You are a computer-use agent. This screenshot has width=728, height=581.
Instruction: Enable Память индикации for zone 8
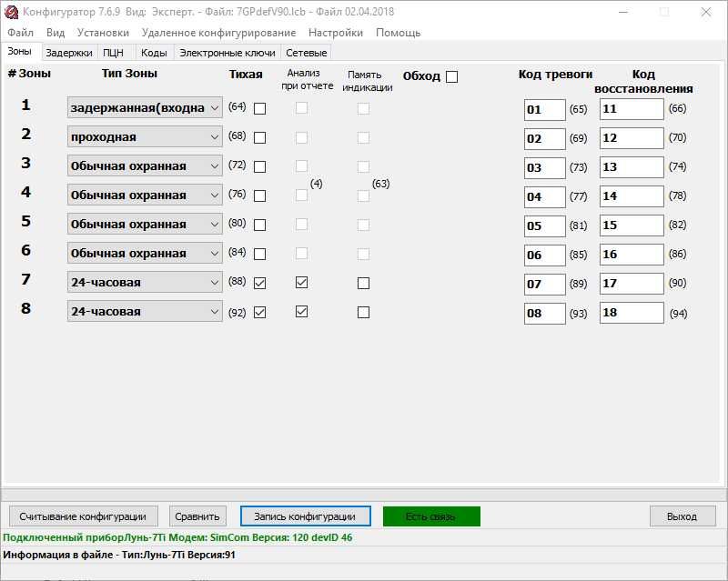pyautogui.click(x=363, y=312)
